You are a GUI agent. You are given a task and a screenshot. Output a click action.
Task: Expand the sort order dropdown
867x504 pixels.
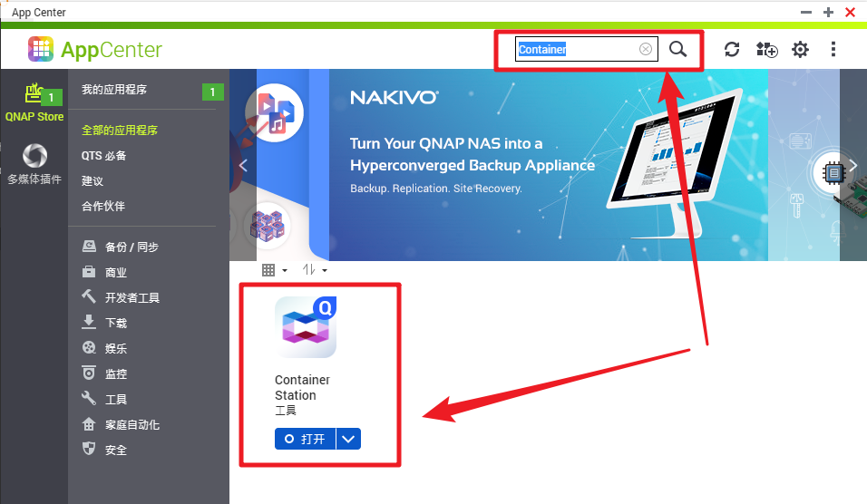click(x=315, y=270)
